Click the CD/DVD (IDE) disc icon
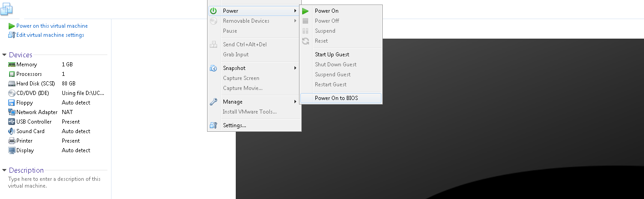Viewport: 644px width, 199px height. 12,93
